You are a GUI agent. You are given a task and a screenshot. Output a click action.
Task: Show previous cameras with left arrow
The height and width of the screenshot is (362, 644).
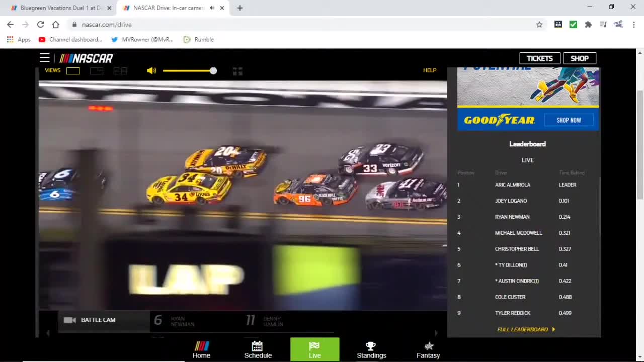(x=48, y=333)
